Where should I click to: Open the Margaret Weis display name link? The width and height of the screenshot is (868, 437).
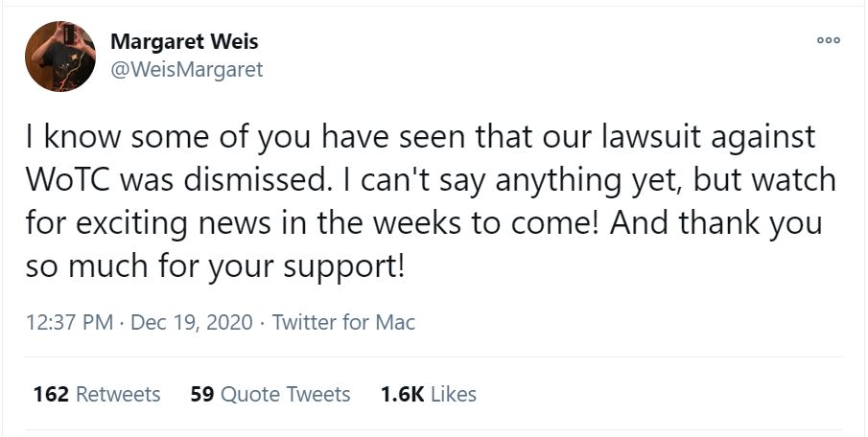[x=184, y=42]
